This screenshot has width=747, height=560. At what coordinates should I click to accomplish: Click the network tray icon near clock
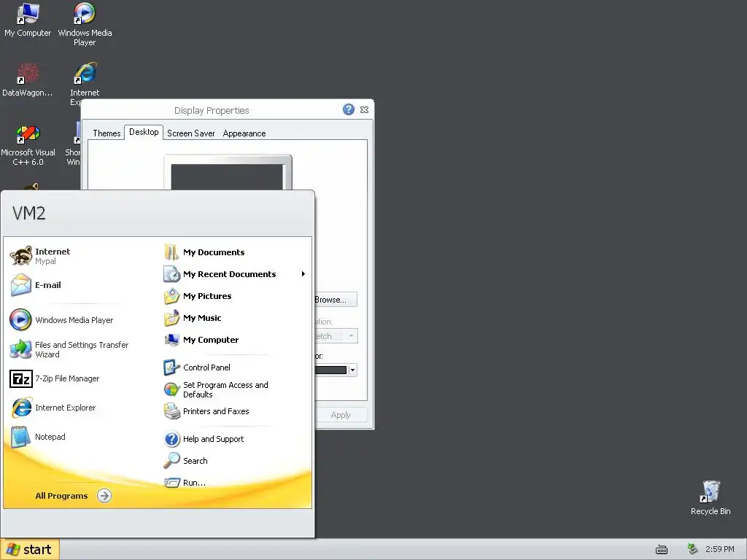[692, 549]
